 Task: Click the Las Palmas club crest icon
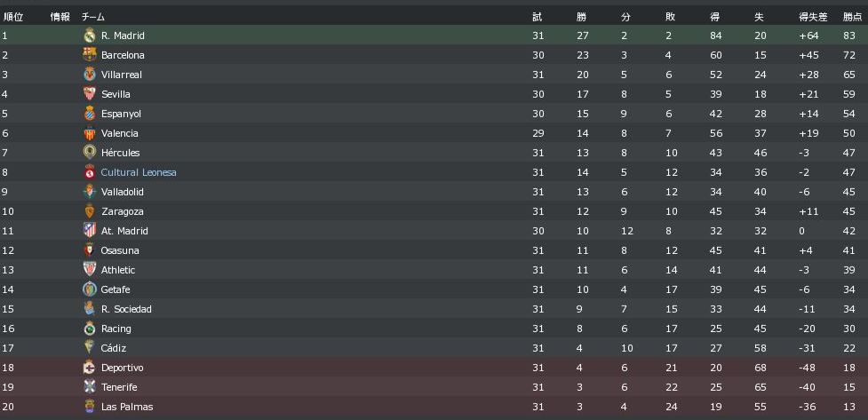tap(89, 407)
